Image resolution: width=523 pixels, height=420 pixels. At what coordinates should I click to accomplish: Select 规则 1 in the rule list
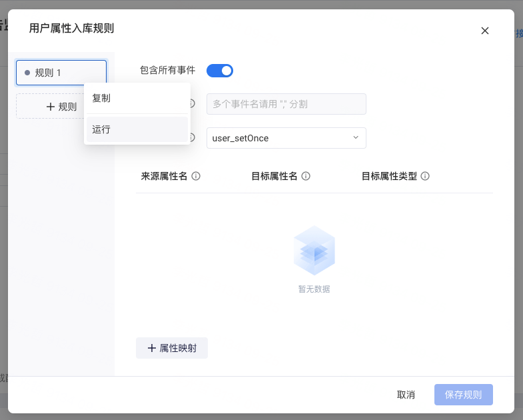pyautogui.click(x=61, y=73)
